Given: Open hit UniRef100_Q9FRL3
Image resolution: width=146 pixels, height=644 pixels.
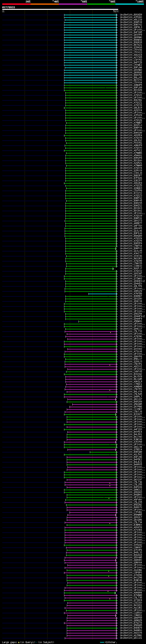Looking at the screenshot, I should (131, 27).
